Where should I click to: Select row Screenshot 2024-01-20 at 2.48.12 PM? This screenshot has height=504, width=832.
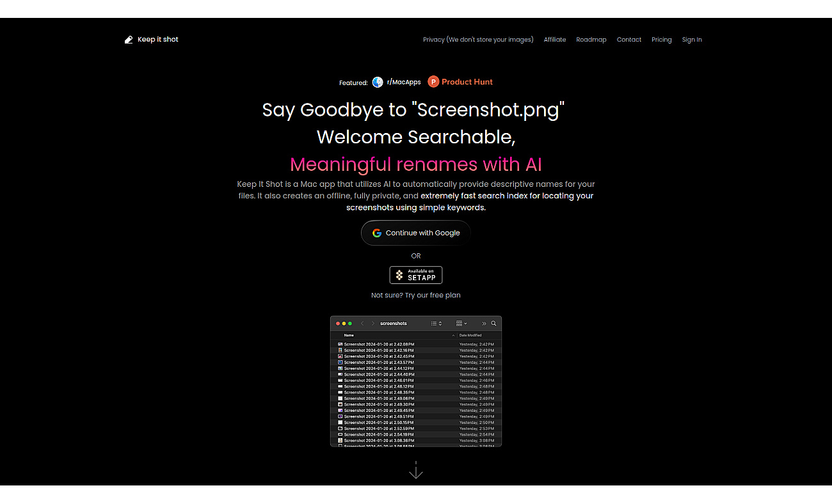click(x=416, y=386)
